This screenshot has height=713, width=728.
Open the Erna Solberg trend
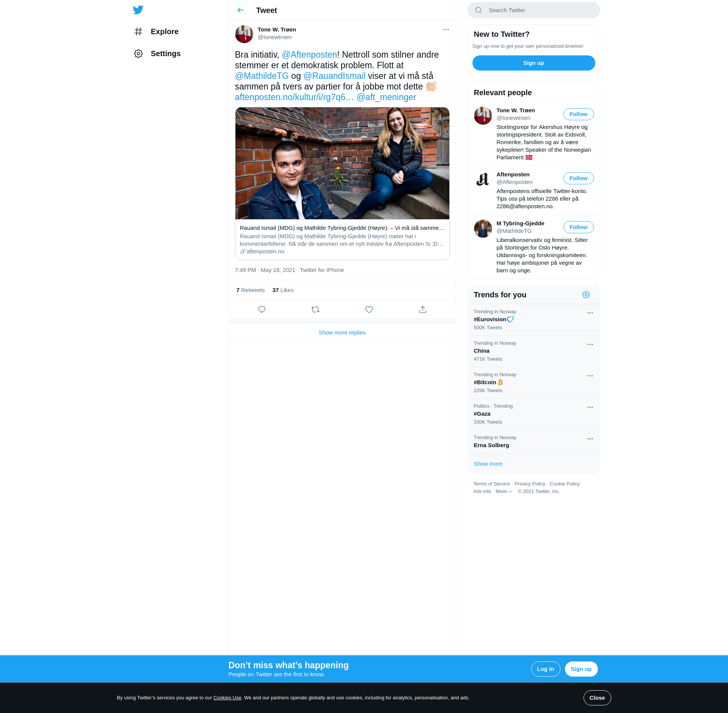[x=533, y=442]
